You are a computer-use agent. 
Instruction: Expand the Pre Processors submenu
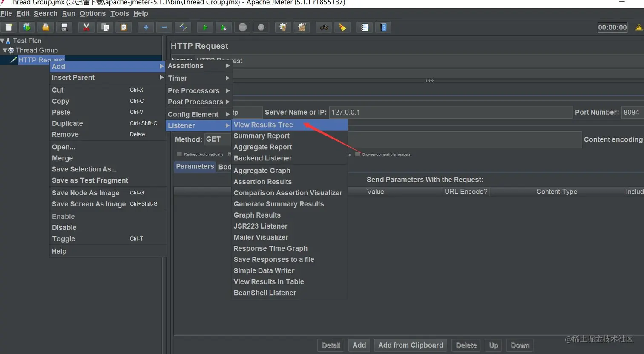[198, 90]
